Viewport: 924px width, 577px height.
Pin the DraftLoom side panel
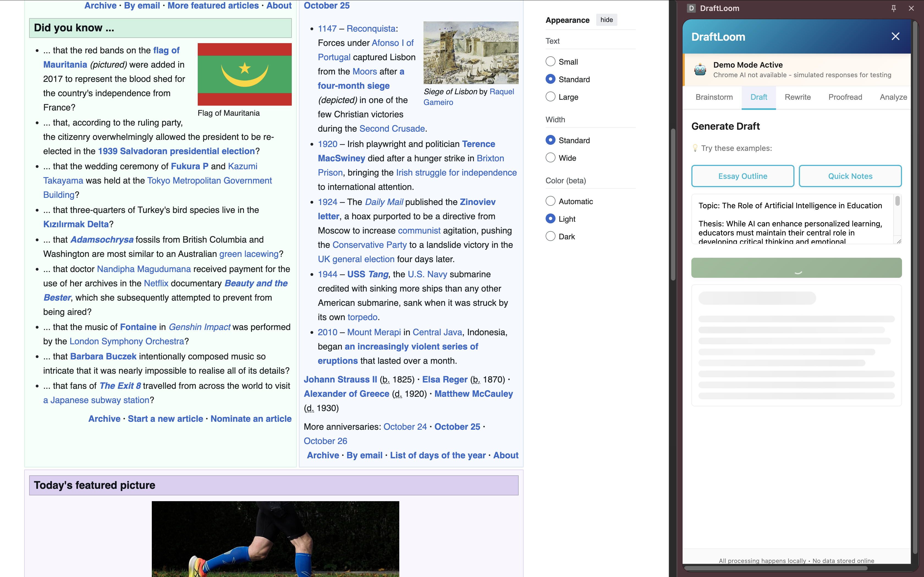pos(893,9)
